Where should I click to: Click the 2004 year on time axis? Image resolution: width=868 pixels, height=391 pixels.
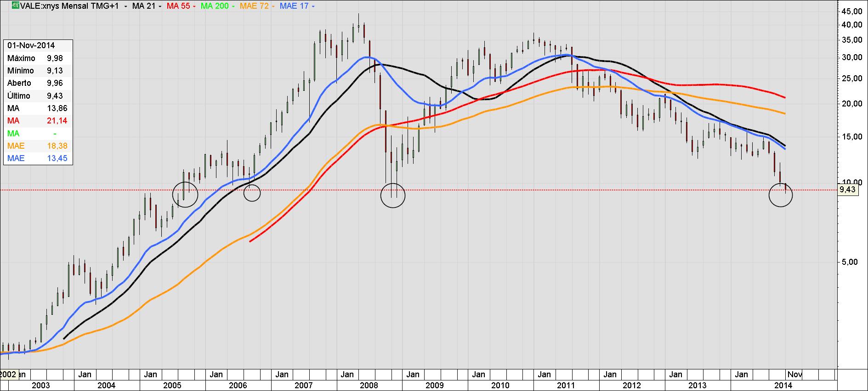point(106,385)
